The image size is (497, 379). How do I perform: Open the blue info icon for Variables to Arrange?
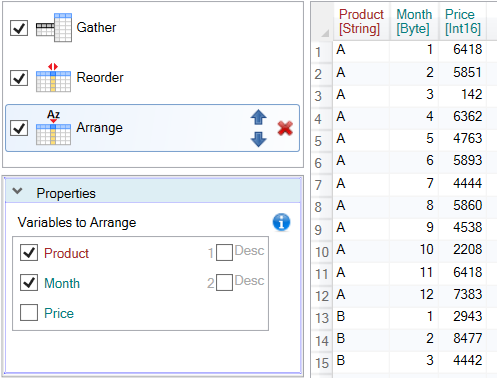tap(281, 222)
